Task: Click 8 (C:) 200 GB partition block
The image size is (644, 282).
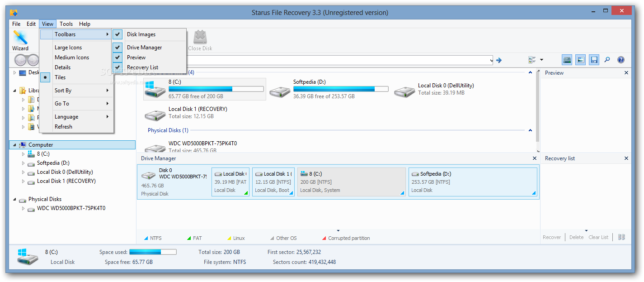Action: 352,182
